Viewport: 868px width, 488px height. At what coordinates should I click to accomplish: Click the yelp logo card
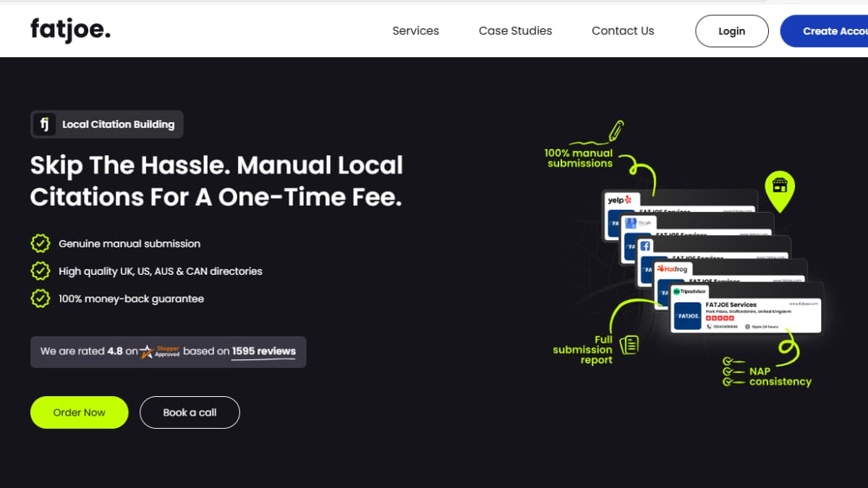[619, 200]
